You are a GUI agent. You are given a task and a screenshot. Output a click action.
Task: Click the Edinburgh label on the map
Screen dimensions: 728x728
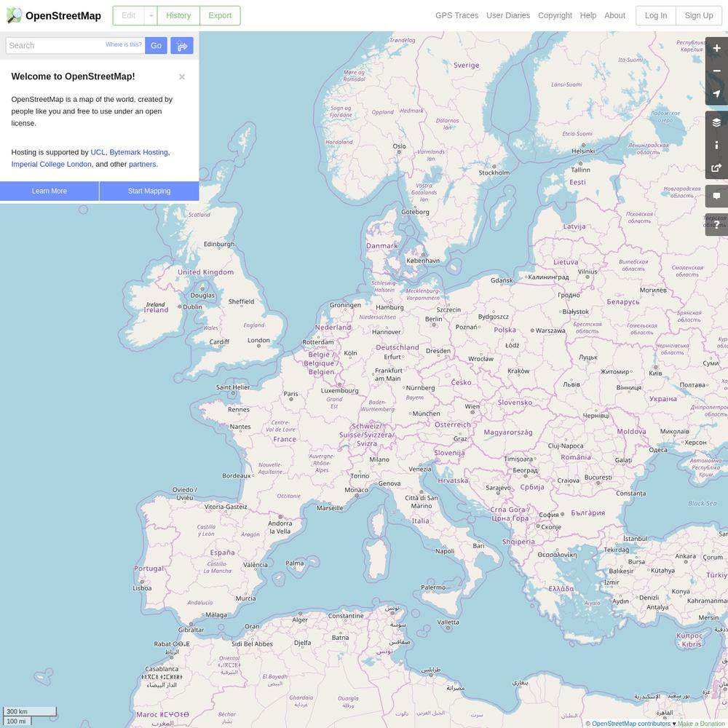pos(219,244)
